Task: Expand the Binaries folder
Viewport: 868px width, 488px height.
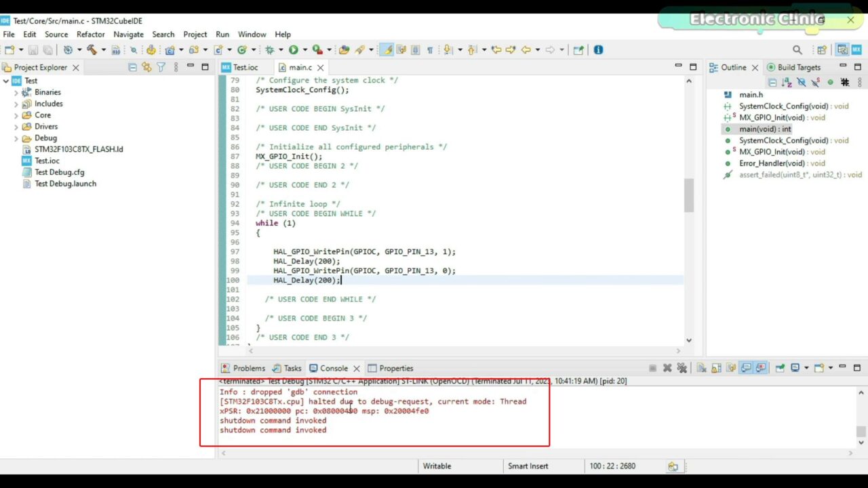Action: (16, 92)
